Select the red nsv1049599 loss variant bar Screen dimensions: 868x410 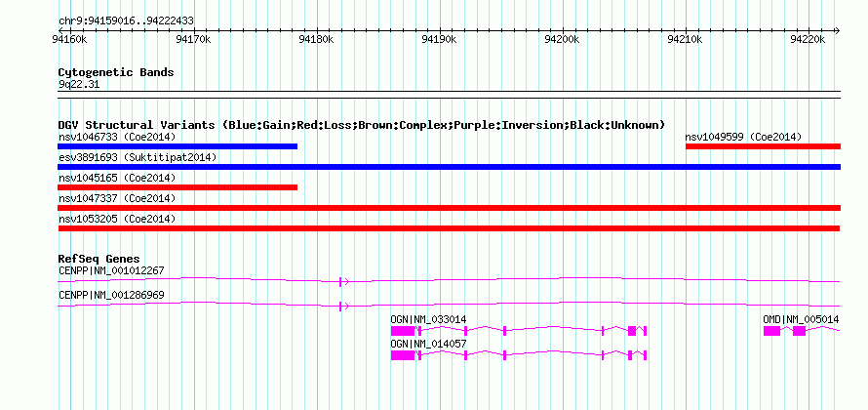click(763, 146)
